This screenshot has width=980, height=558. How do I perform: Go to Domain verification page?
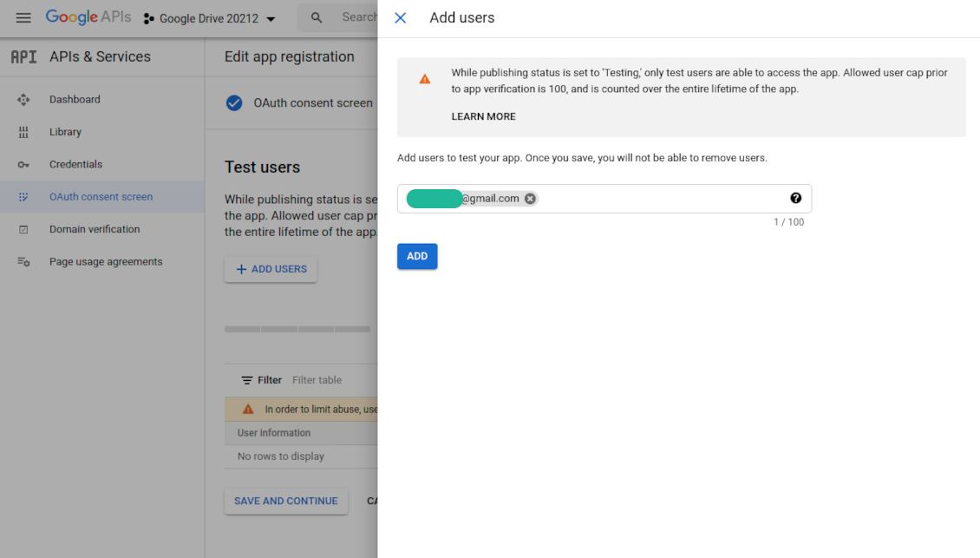[94, 229]
